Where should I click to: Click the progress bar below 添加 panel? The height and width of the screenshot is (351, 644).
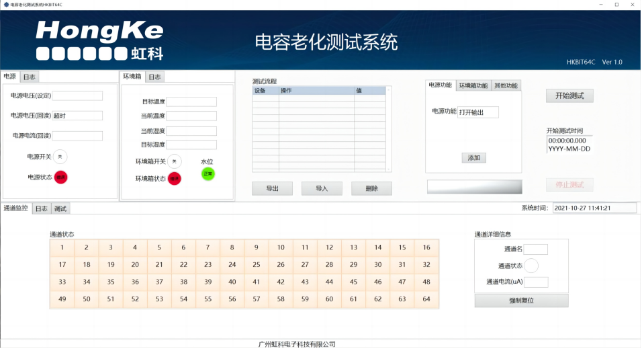475,187
